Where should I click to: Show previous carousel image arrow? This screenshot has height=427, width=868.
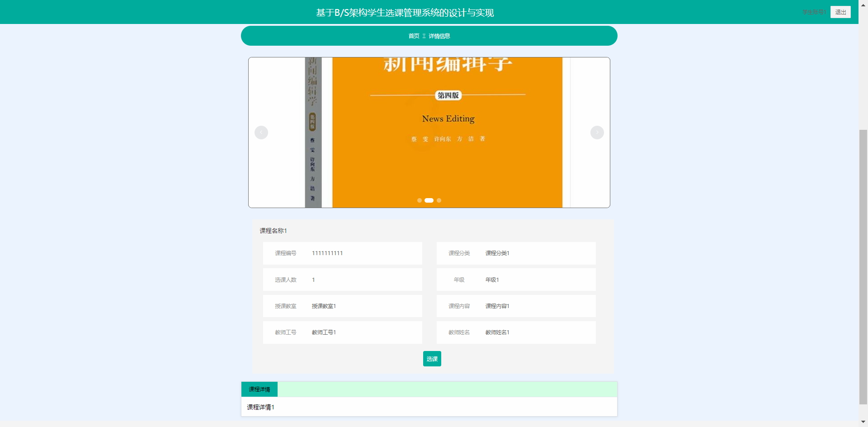[x=261, y=133]
